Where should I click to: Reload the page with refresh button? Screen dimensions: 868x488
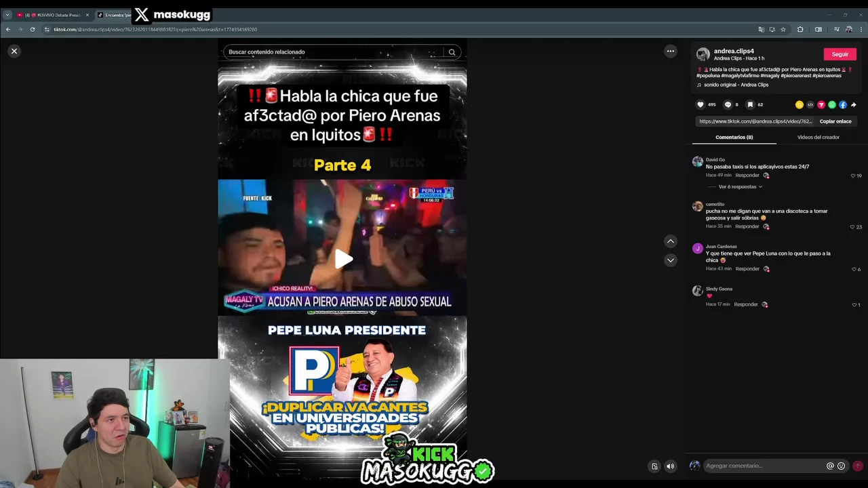[32, 29]
